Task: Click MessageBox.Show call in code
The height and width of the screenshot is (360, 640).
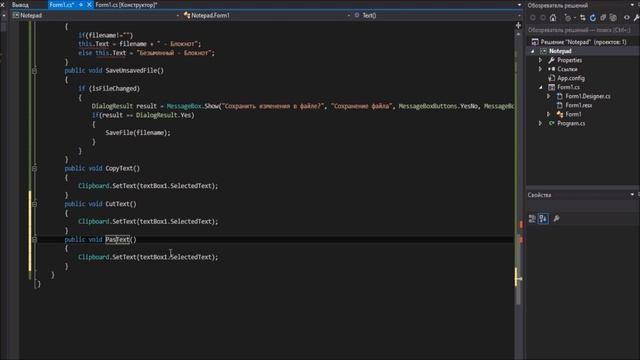Action: click(x=193, y=106)
